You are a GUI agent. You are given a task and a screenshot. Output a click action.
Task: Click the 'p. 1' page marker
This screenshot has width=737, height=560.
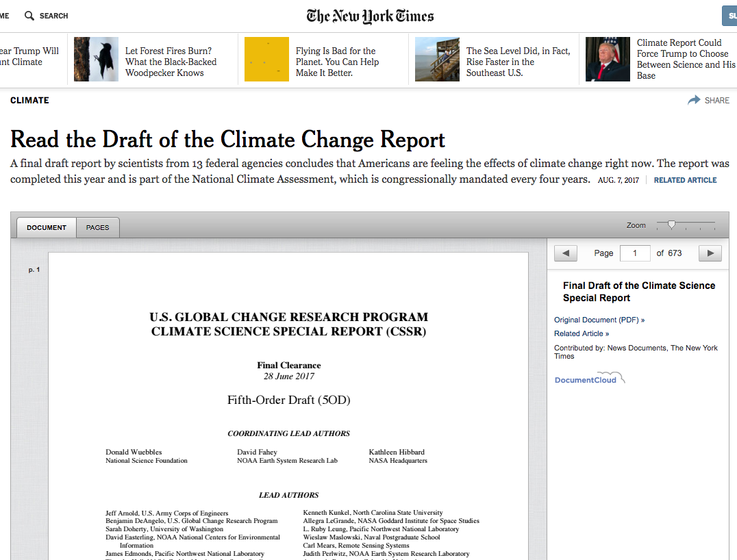tap(34, 270)
